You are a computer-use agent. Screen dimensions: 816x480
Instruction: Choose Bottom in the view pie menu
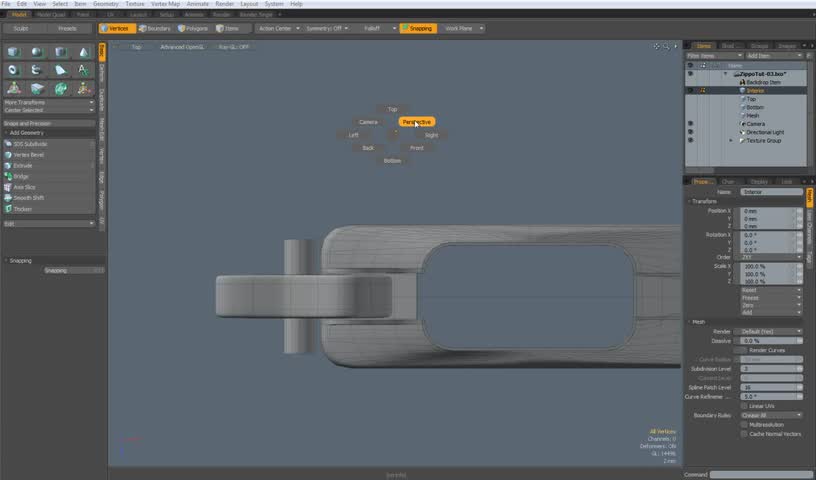point(392,161)
